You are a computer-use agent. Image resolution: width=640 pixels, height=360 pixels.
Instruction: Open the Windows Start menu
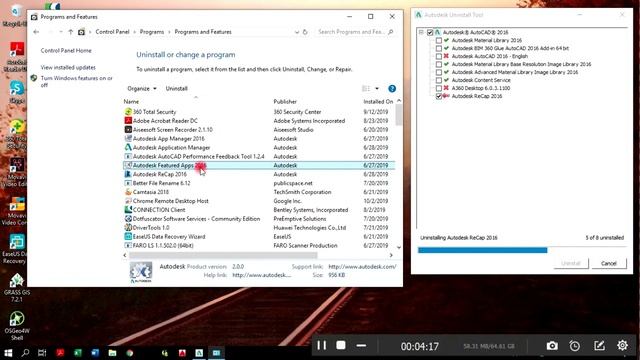(8, 353)
